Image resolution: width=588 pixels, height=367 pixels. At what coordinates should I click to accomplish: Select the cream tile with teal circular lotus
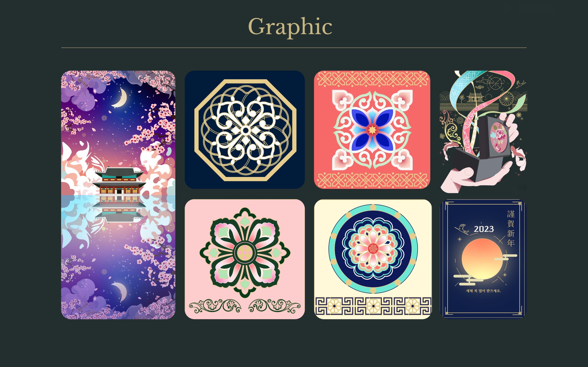[373, 259]
